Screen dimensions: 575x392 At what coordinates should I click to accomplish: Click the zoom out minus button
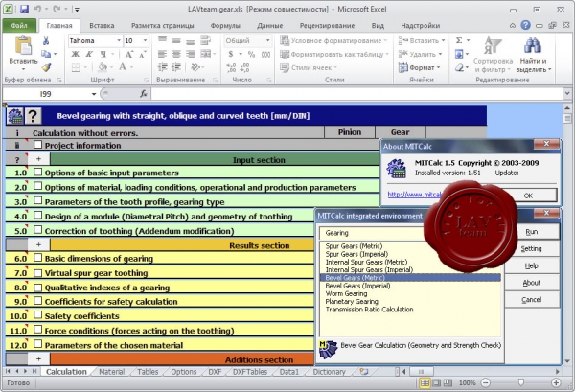pyautogui.click(x=486, y=382)
